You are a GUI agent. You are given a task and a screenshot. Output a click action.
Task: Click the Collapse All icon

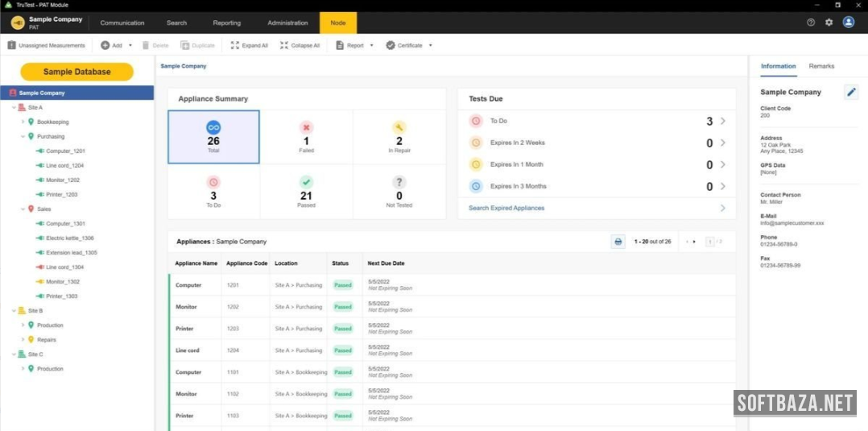pyautogui.click(x=284, y=46)
